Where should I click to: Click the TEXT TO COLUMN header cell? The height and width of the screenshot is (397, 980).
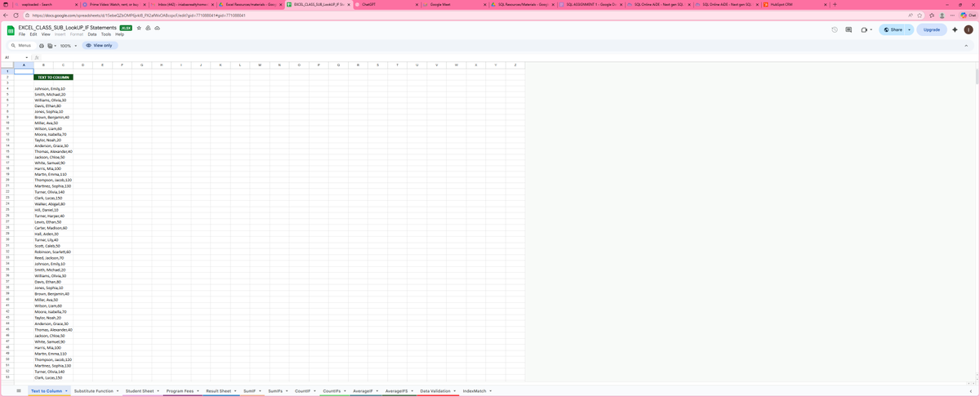tap(53, 77)
